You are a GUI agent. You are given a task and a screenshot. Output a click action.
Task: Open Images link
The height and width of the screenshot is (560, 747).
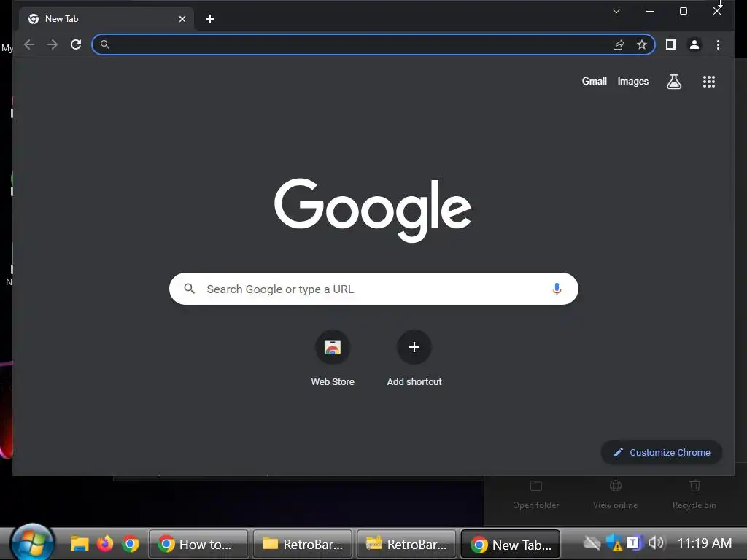click(x=632, y=82)
